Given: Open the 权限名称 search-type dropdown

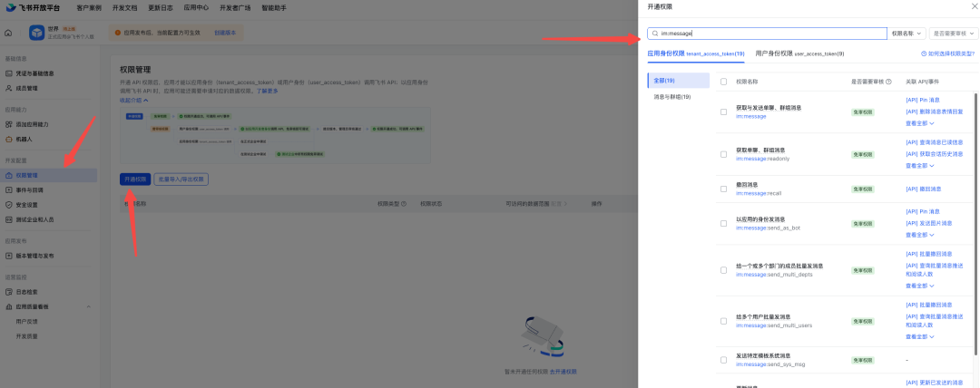Looking at the screenshot, I should (906, 34).
